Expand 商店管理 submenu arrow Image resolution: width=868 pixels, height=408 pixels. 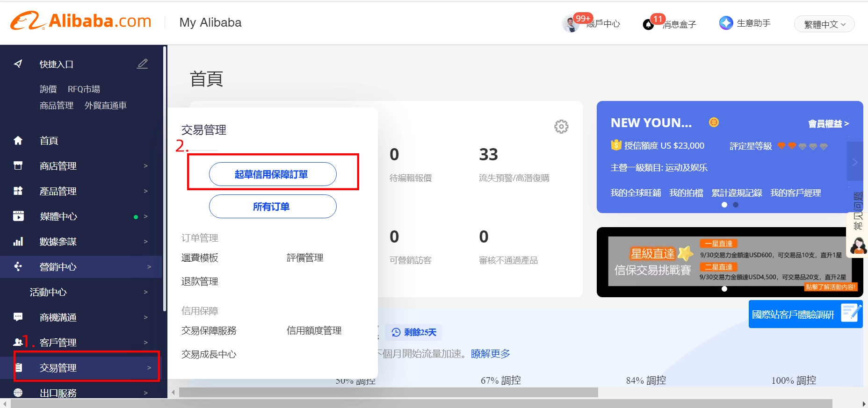pyautogui.click(x=145, y=165)
